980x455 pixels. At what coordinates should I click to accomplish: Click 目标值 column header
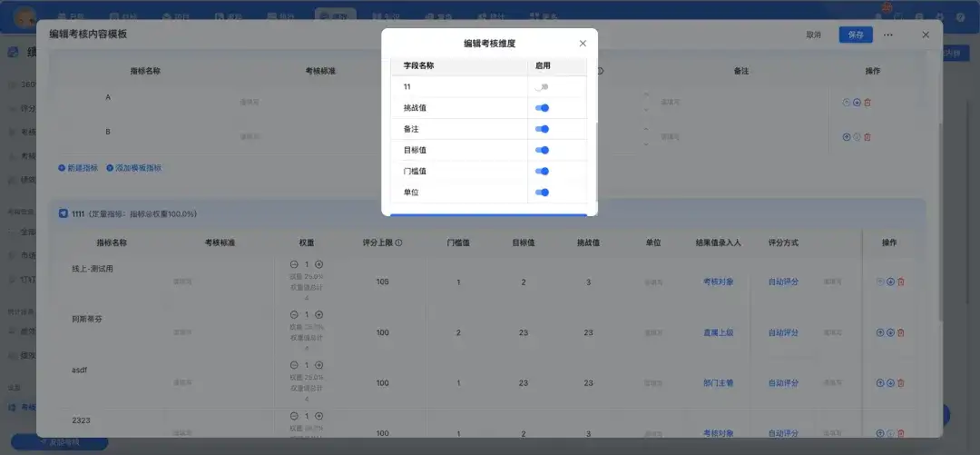[x=524, y=242]
